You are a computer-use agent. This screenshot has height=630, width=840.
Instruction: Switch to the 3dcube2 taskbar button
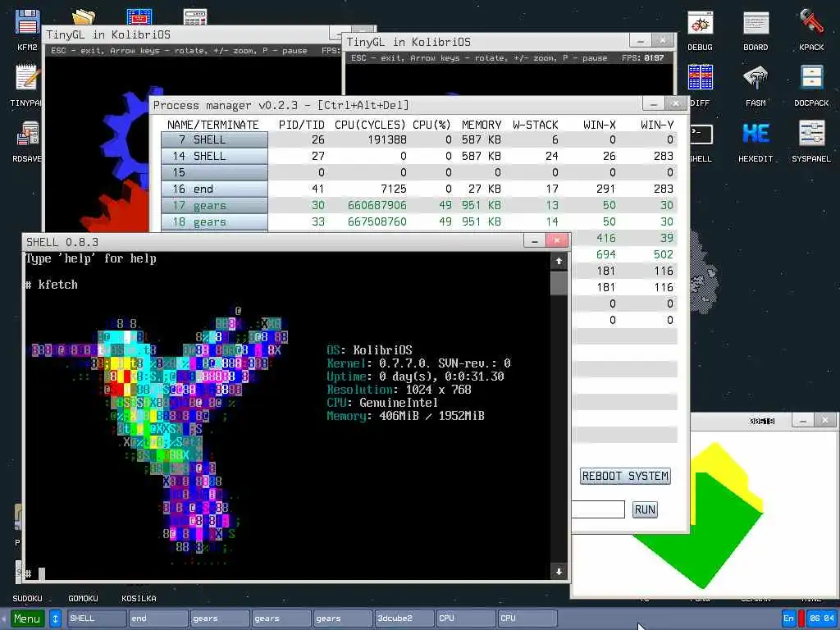pos(404,619)
